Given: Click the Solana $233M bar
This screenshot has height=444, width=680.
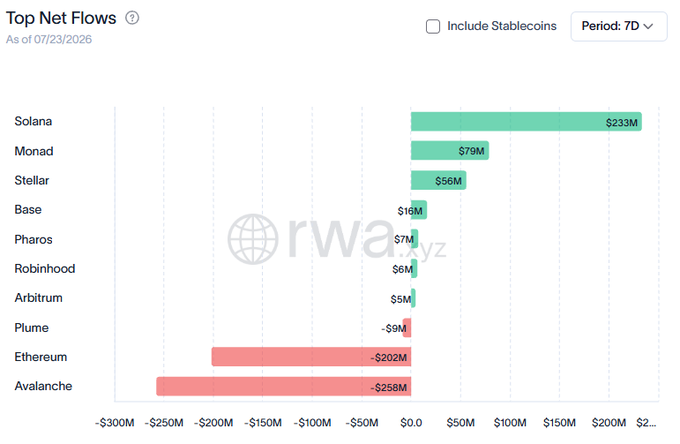Looking at the screenshot, I should click(x=526, y=122).
